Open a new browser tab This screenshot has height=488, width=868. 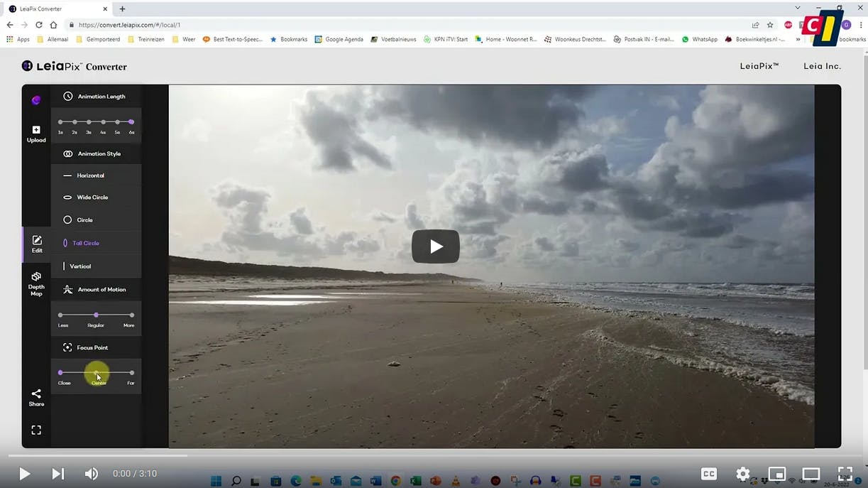(122, 9)
